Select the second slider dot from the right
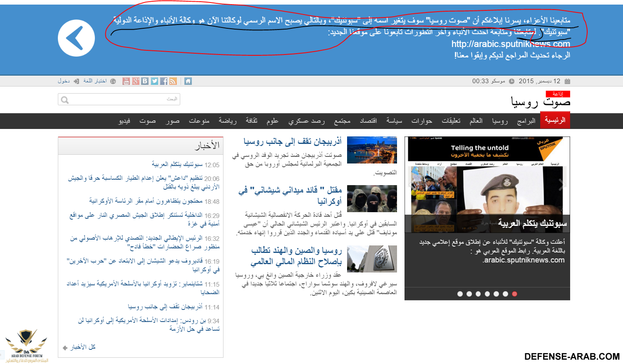The width and height of the screenshot is (623, 364). pyautogui.click(x=505, y=294)
